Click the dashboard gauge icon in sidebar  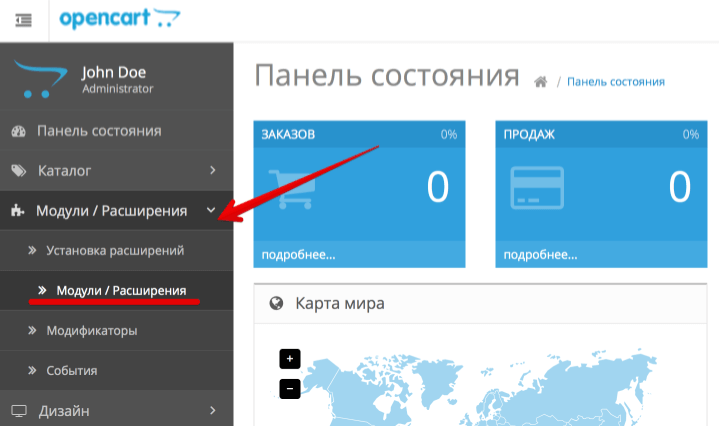coord(18,131)
